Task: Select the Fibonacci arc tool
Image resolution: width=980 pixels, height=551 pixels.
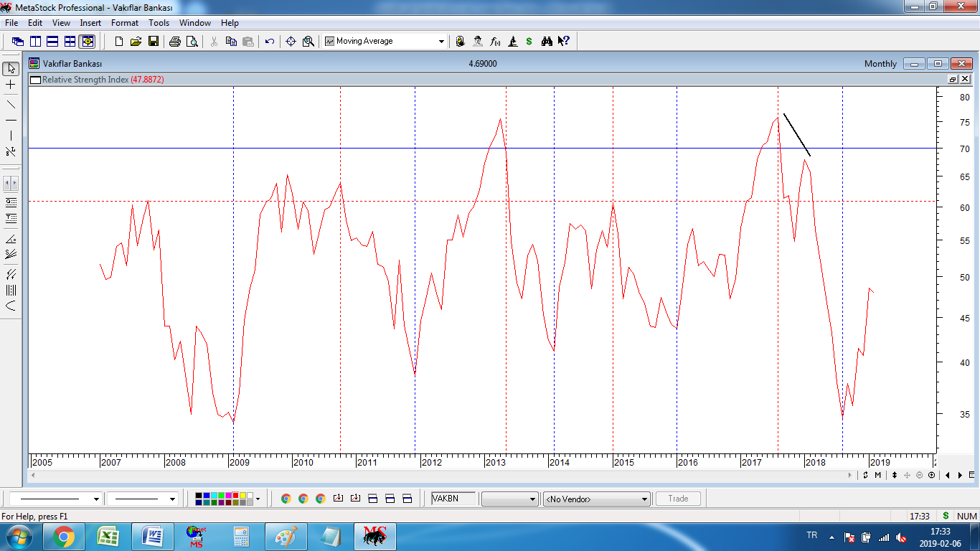Action: pos(11,306)
